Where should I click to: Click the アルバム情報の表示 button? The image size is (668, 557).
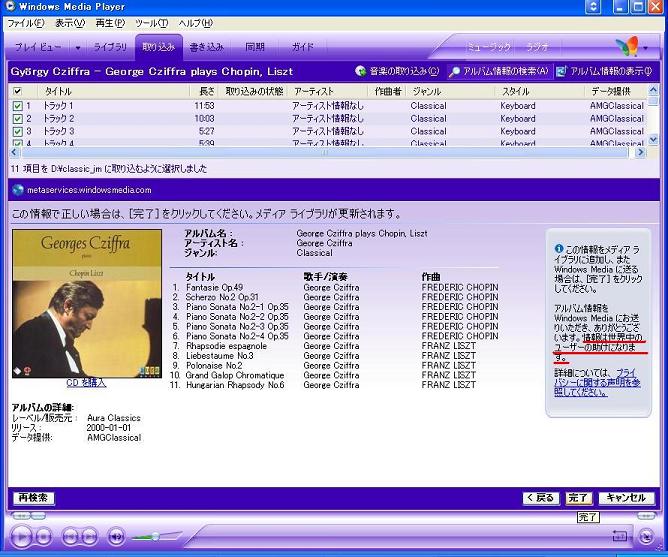point(604,71)
